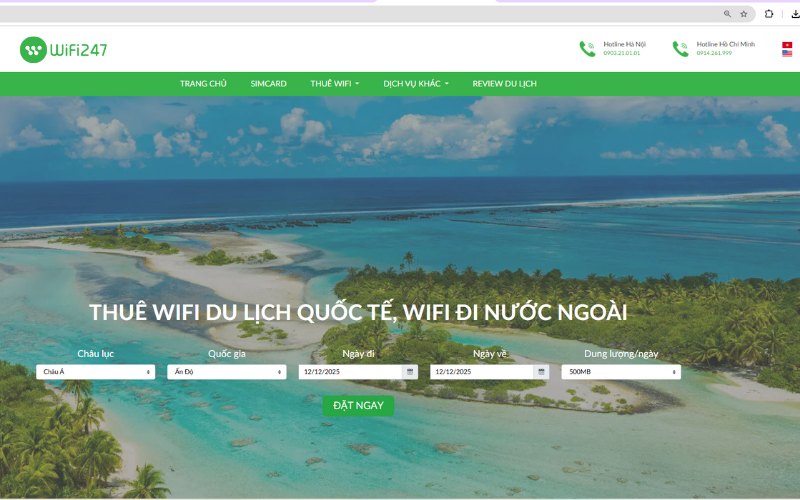
Task: Click the 'Quốc gia' label
Action: [227, 354]
